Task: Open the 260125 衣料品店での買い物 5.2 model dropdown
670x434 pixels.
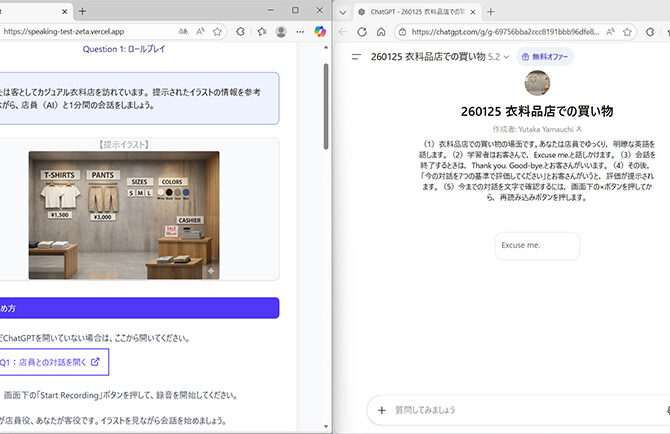Action: 440,56
